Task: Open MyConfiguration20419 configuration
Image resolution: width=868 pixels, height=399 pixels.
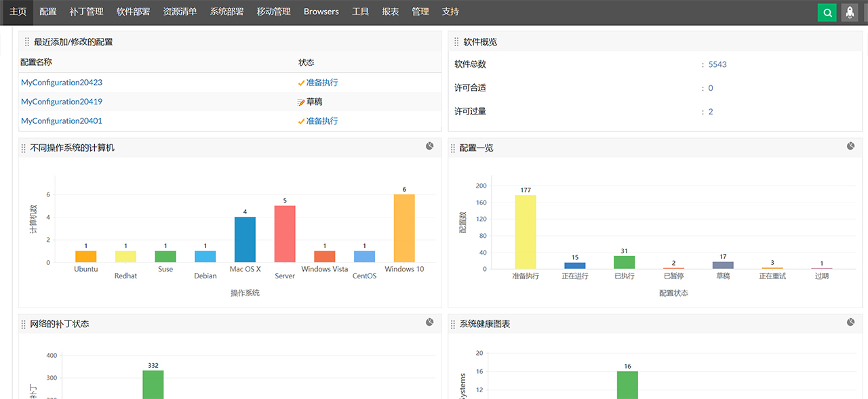Action: 62,102
